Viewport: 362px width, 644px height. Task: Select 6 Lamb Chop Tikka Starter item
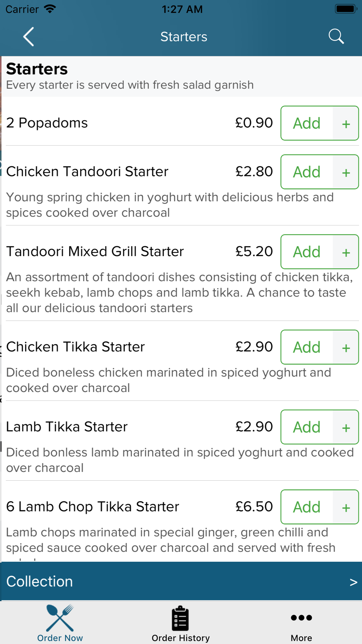pyautogui.click(x=93, y=507)
